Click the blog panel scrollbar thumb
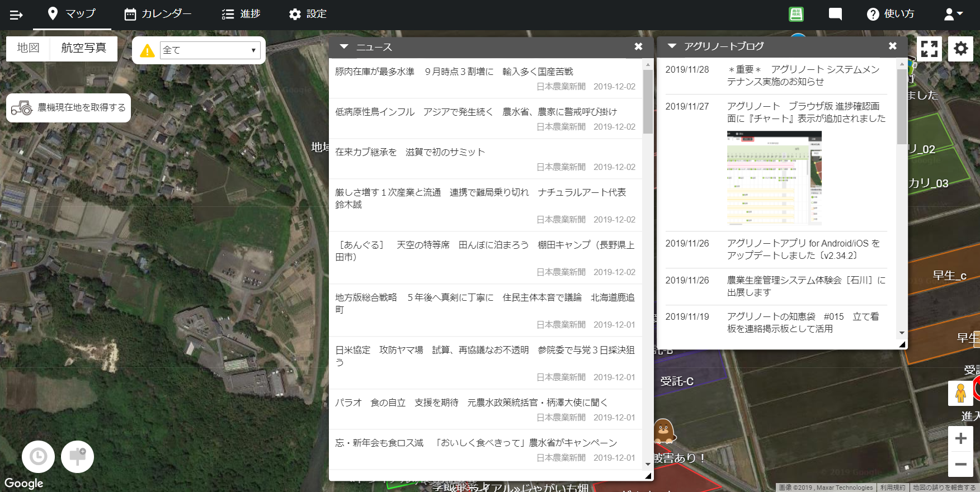Screen dimensions: 980x492 (x=902, y=106)
